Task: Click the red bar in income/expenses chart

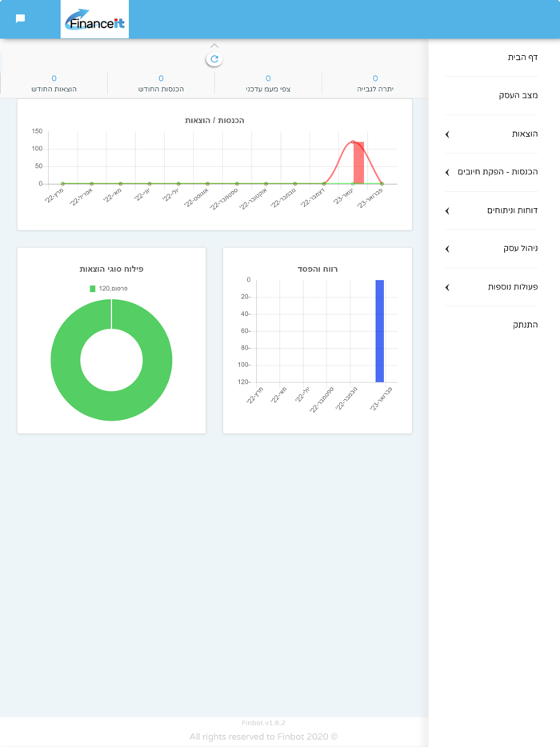Action: 358,163
